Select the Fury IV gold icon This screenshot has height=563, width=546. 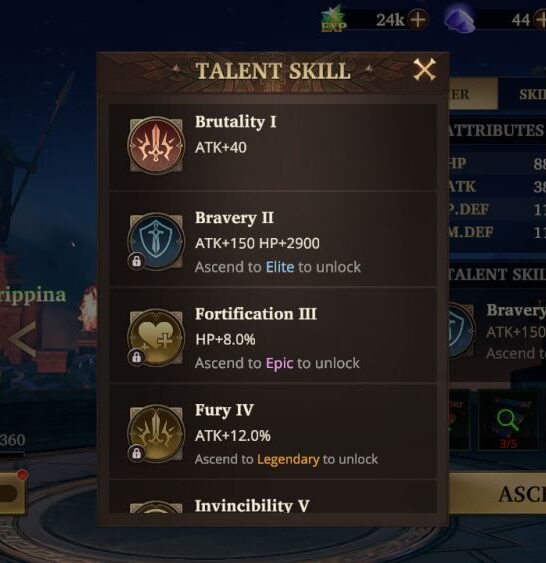tap(156, 433)
